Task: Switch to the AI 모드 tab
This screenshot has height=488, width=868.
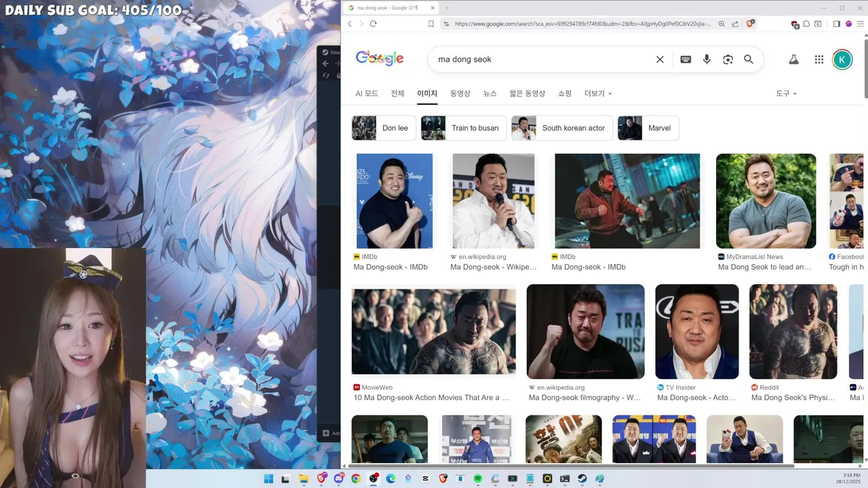Action: [367, 94]
